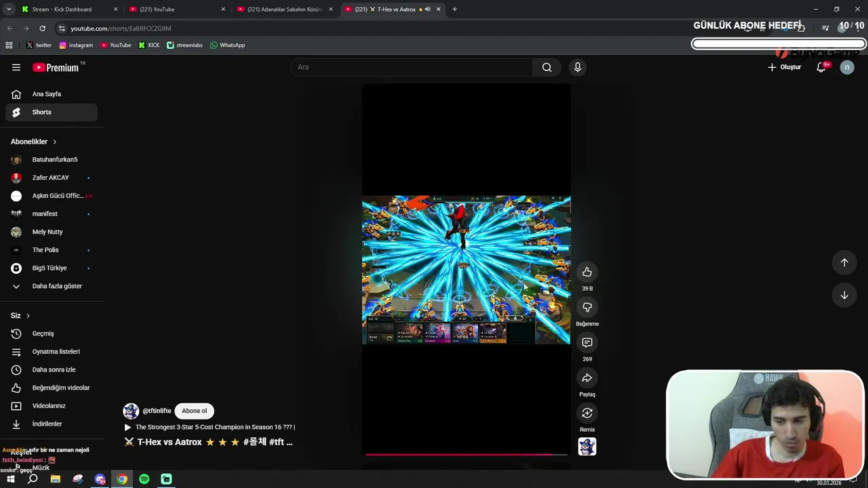
Task: Select Shorts in the sidebar
Action: (52, 112)
